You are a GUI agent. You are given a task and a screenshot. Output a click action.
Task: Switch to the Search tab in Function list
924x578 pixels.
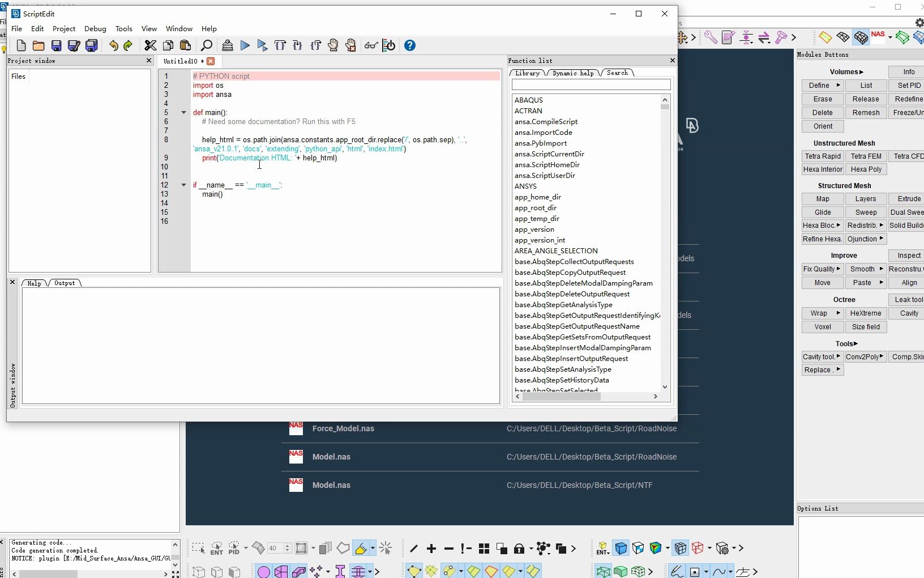[x=617, y=73]
